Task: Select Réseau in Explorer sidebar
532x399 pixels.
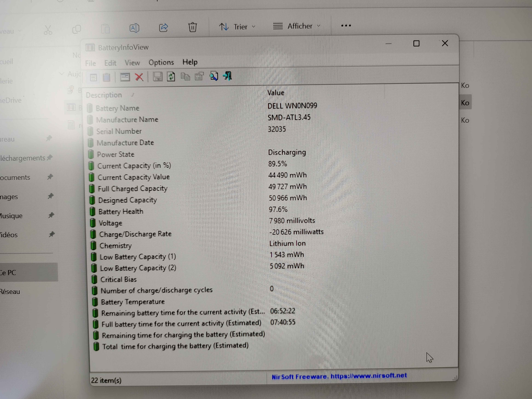Action: 10,292
